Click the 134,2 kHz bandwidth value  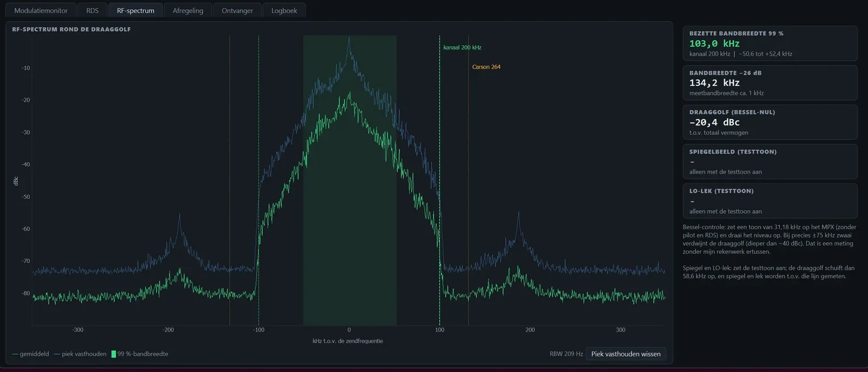714,83
